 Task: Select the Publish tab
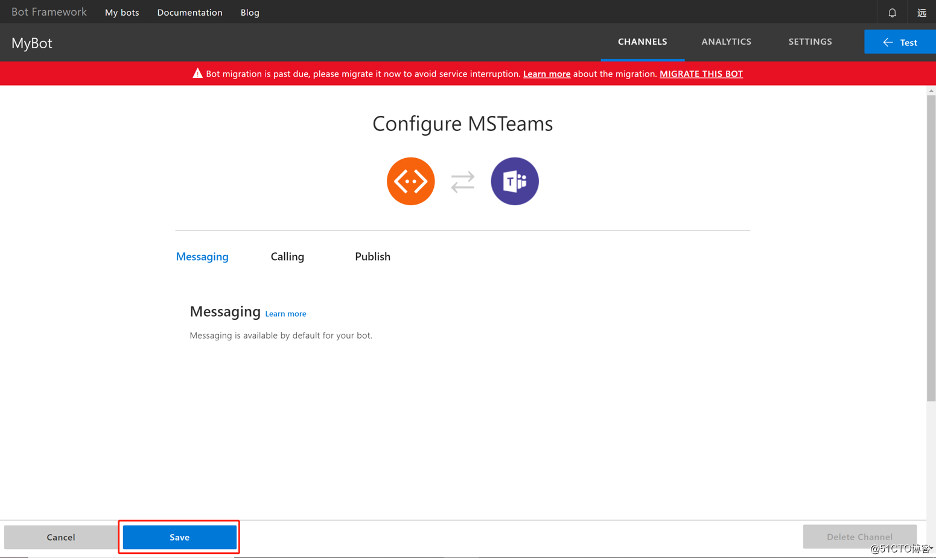[372, 256]
